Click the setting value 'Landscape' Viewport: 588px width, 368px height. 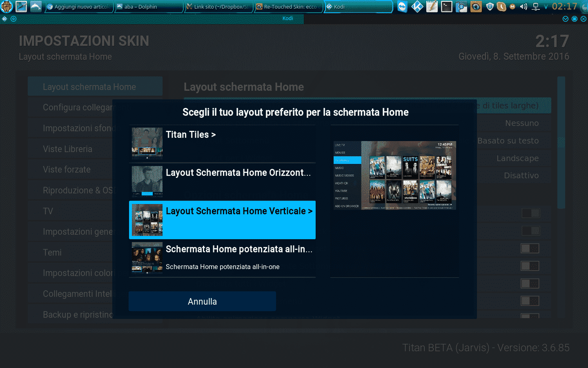[517, 158]
